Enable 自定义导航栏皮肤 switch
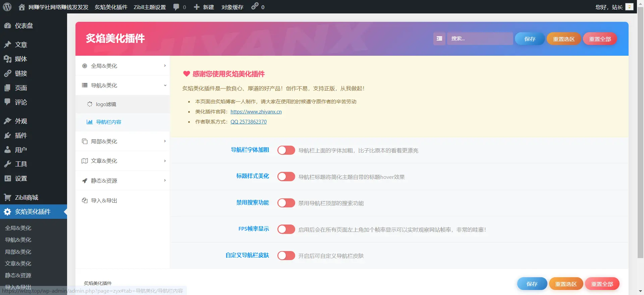 point(286,255)
